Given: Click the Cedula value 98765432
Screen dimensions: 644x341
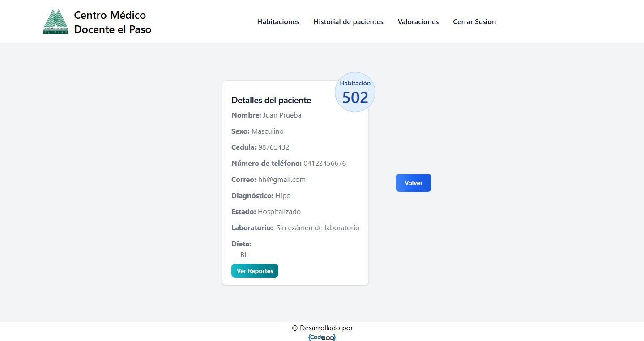Looking at the screenshot, I should pos(273,147).
